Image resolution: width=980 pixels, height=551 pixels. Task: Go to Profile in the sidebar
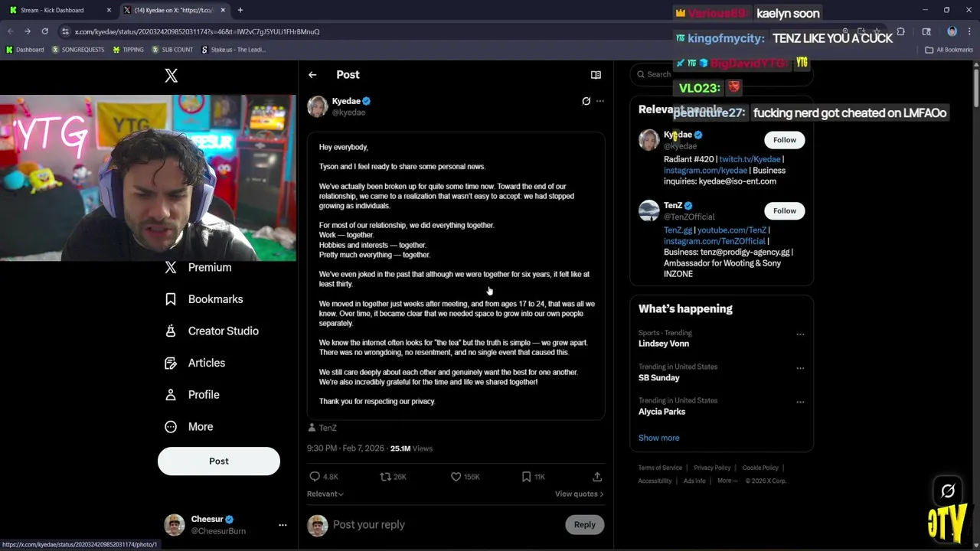tap(192, 395)
